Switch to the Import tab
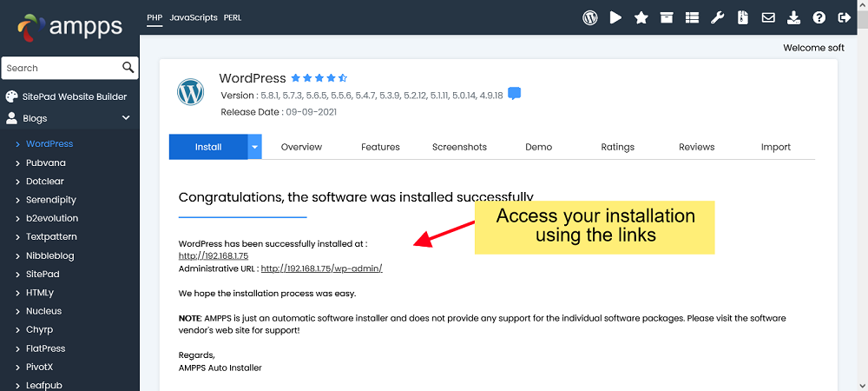868x391 pixels. pyautogui.click(x=775, y=147)
